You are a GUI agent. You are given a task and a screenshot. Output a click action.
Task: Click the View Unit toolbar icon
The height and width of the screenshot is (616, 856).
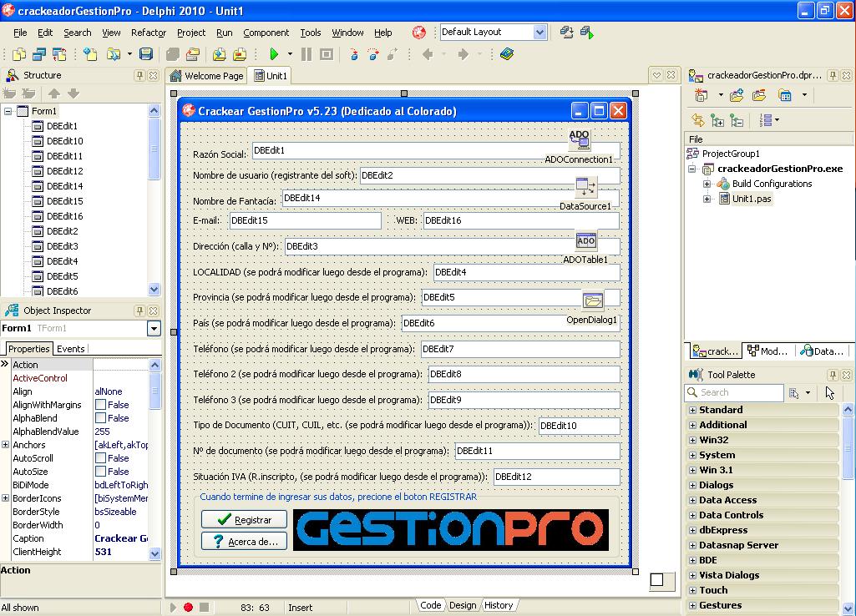coord(19,54)
